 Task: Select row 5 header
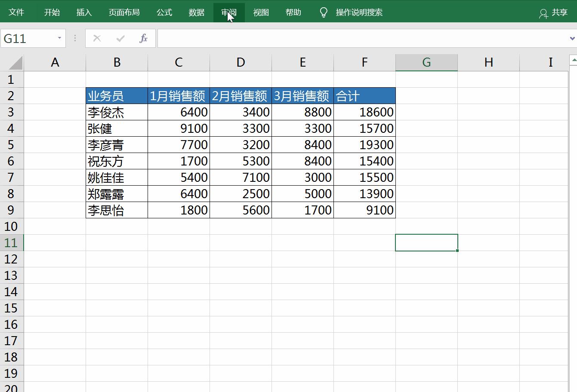12,145
